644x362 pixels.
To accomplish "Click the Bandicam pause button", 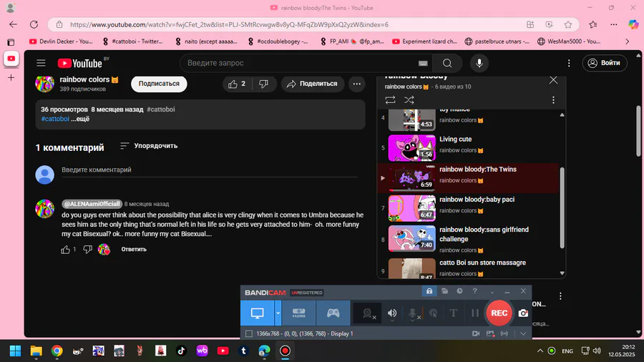I will click(475, 313).
